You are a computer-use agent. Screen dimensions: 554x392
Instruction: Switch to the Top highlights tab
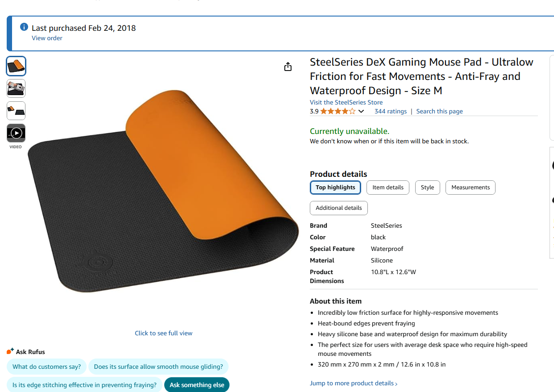335,188
